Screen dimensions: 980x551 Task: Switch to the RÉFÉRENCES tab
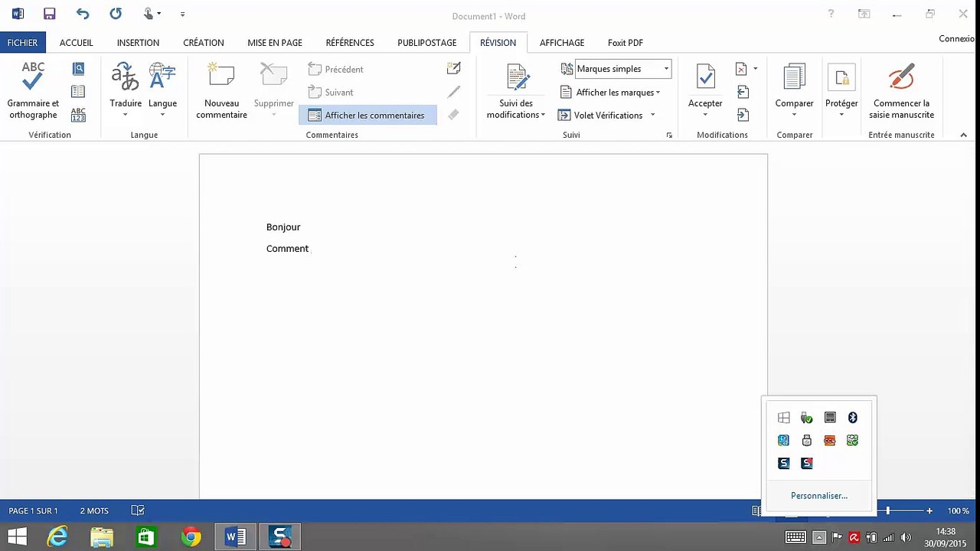pos(350,43)
